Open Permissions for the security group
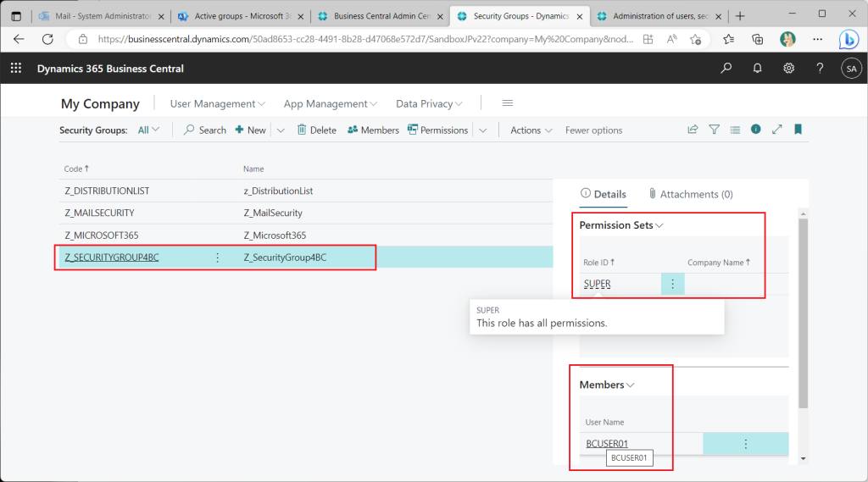 click(x=438, y=130)
